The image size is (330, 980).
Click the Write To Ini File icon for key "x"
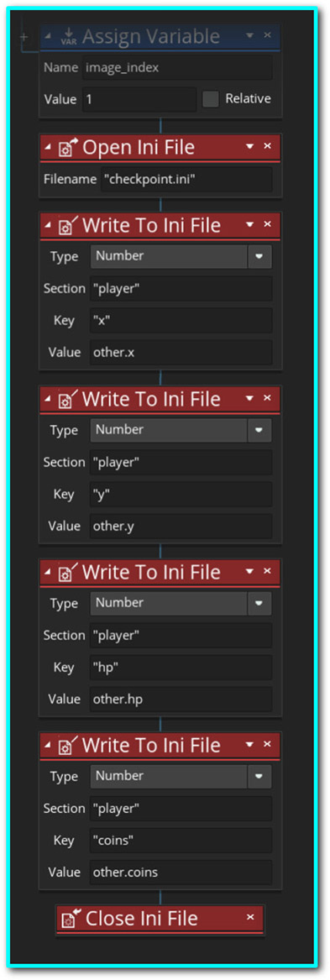point(68,225)
